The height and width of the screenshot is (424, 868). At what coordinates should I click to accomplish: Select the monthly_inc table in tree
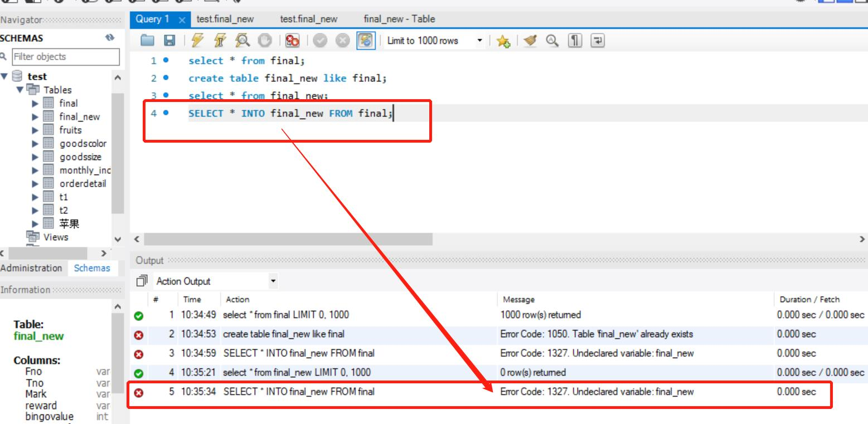pos(85,170)
